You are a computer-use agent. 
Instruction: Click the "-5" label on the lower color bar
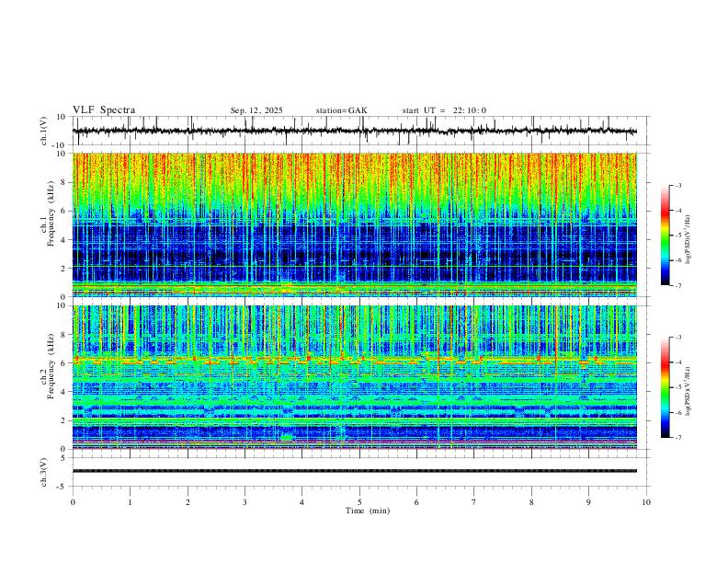click(678, 387)
